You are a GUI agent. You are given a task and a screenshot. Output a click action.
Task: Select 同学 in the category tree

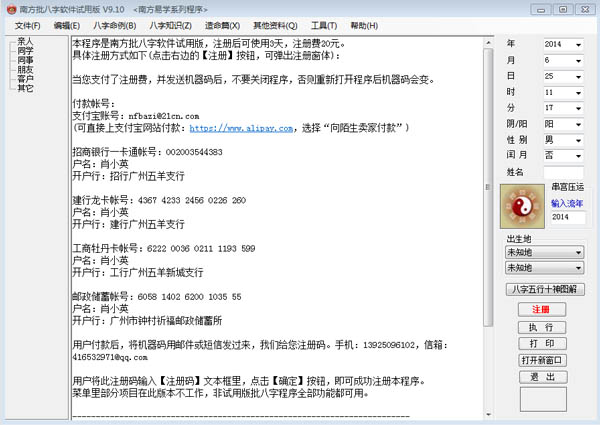(25, 50)
